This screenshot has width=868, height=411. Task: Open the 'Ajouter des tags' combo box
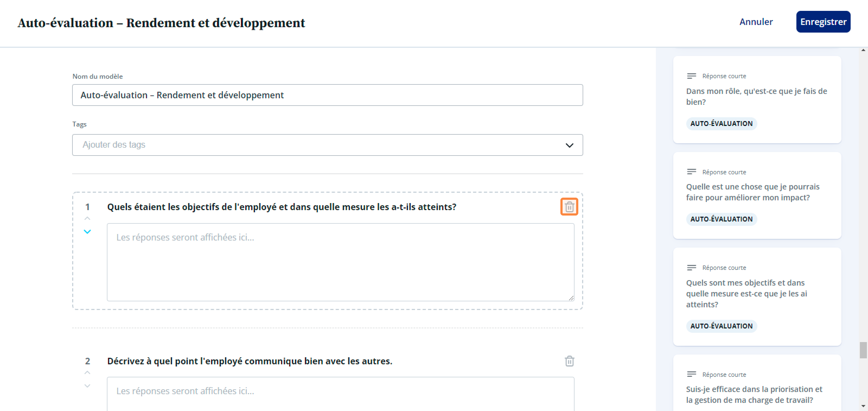[x=327, y=145]
